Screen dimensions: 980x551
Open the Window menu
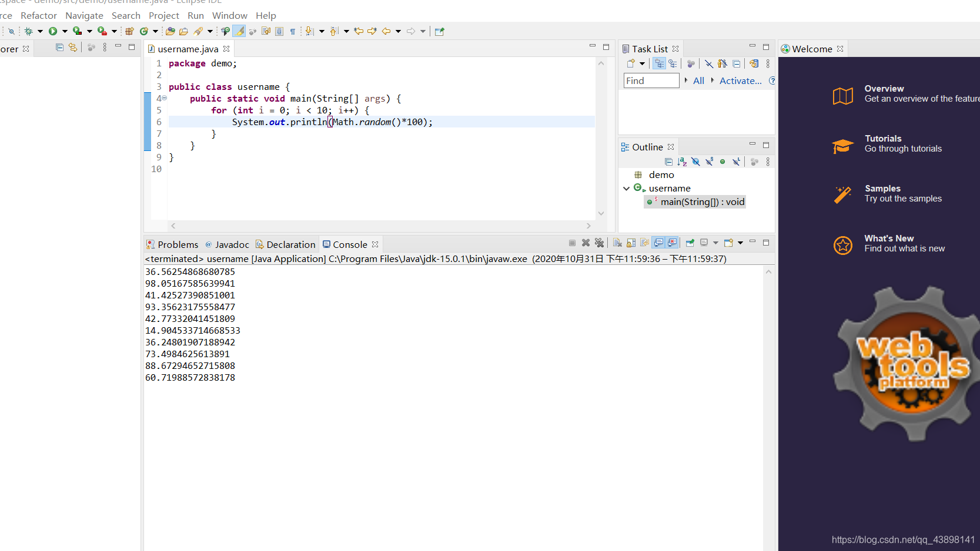(x=229, y=15)
